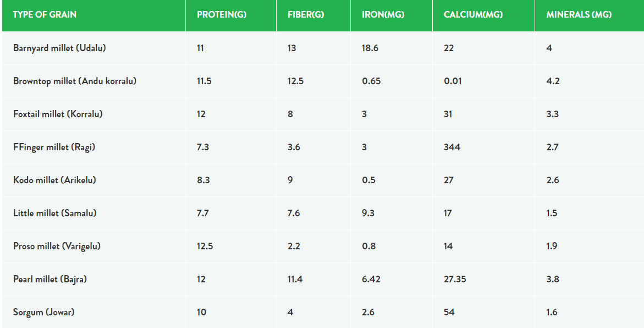Screen dimensions: 644x328
Task: Click calcium value 27.35 for Pearl millet
Action: pyautogui.click(x=455, y=279)
